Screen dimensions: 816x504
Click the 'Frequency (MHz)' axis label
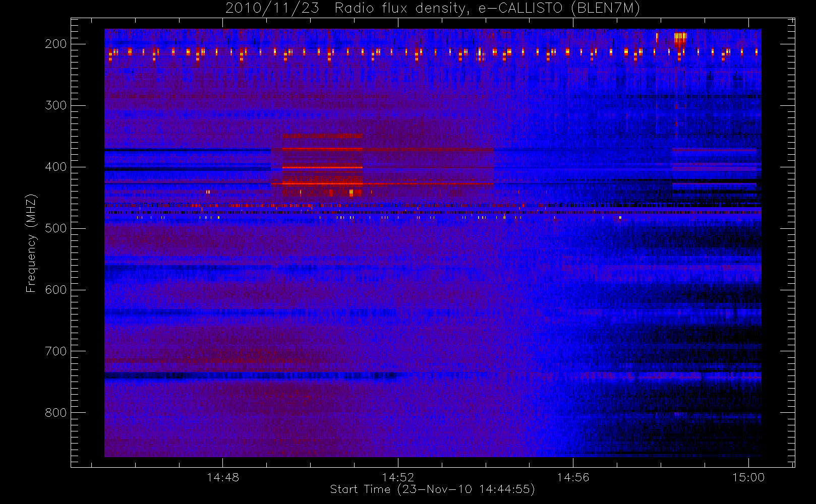[x=31, y=243]
